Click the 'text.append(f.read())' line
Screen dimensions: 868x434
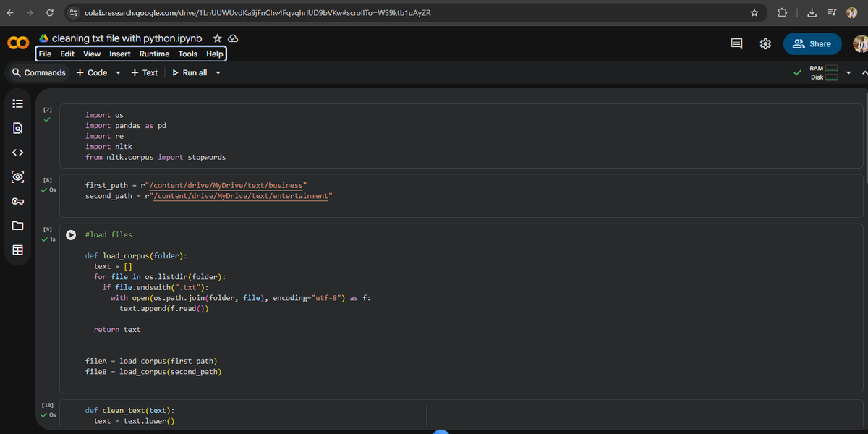tap(164, 309)
